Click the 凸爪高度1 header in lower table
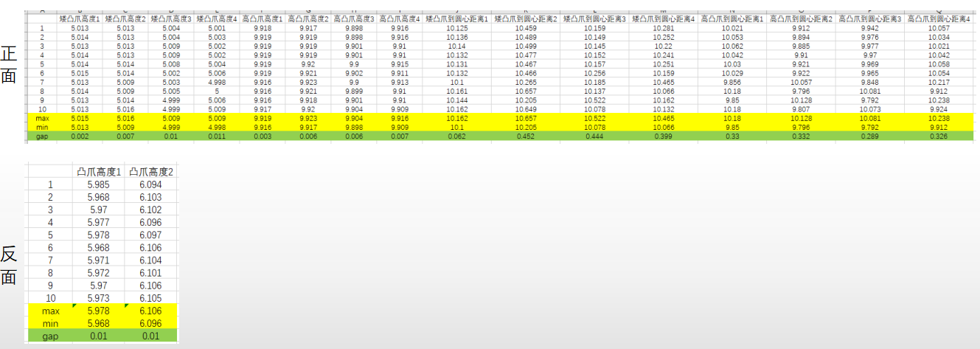Viewport: 980px width, 349px height. (100, 172)
